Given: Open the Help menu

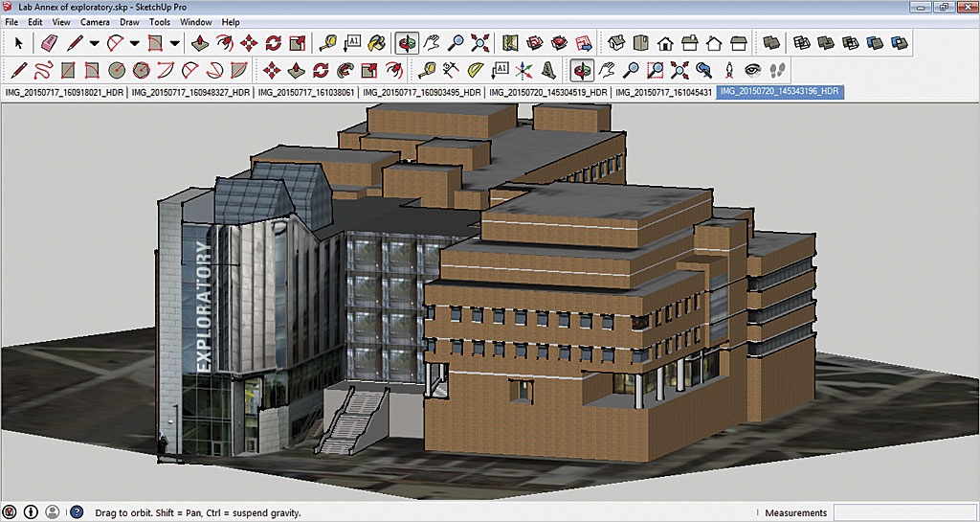Looking at the screenshot, I should coord(231,22).
